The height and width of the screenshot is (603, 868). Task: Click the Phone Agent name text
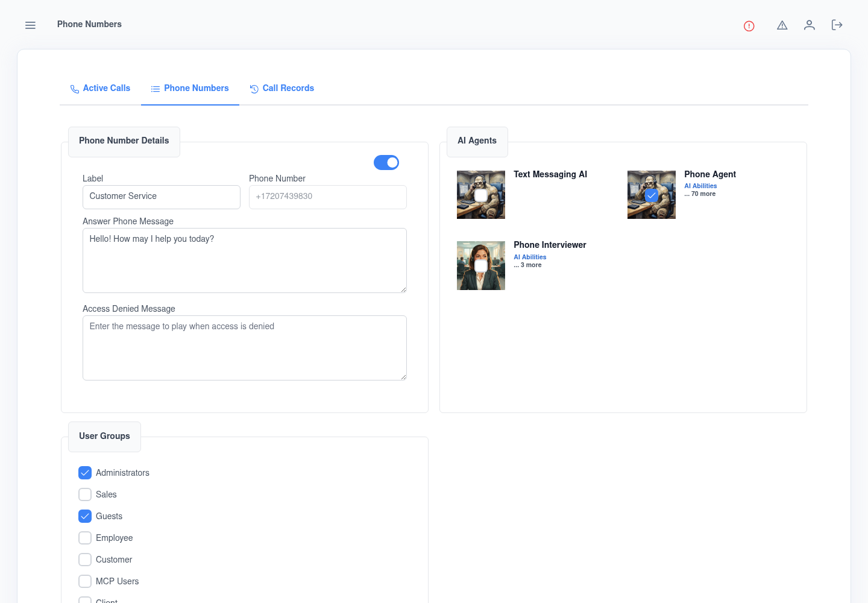tap(710, 174)
